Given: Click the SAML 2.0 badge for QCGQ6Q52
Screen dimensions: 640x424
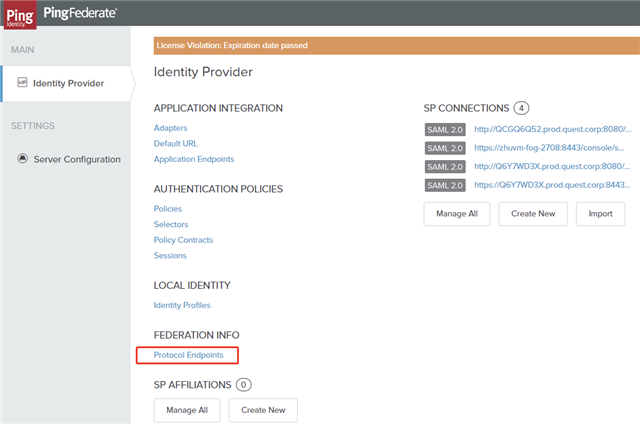Looking at the screenshot, I should pyautogui.click(x=445, y=130).
